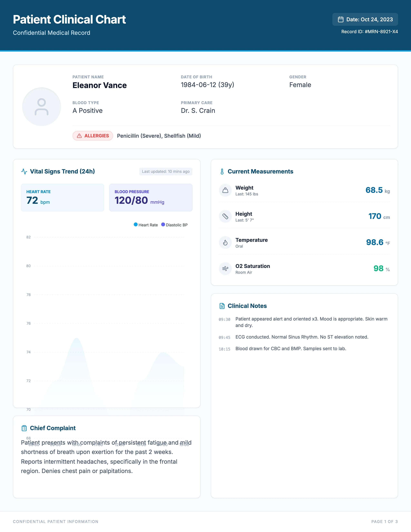The image size is (411, 532).
Task: Click the Diastolic BP legend color dot
Action: (x=163, y=225)
